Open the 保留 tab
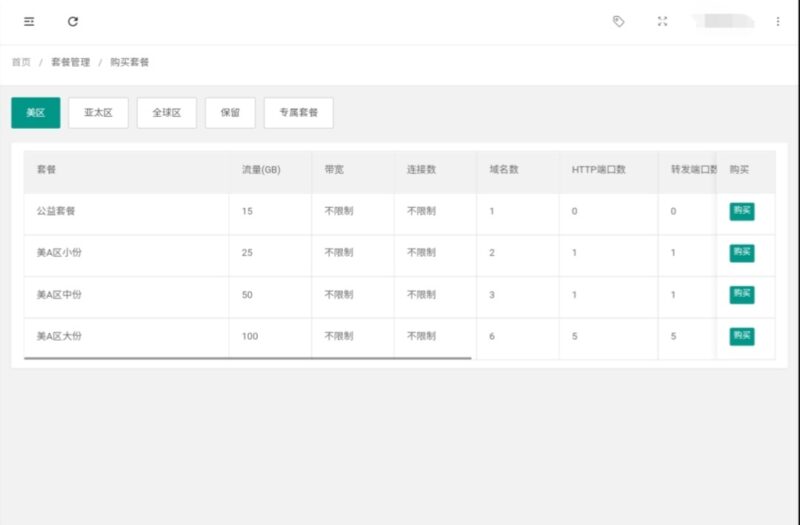This screenshot has height=525, width=800. point(230,113)
